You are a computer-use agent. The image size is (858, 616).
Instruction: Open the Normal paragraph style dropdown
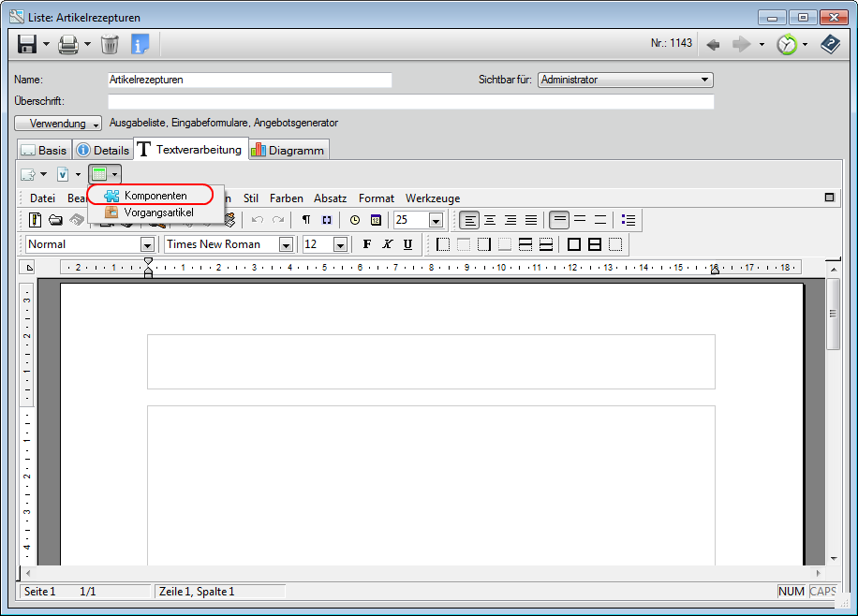pyautogui.click(x=147, y=244)
